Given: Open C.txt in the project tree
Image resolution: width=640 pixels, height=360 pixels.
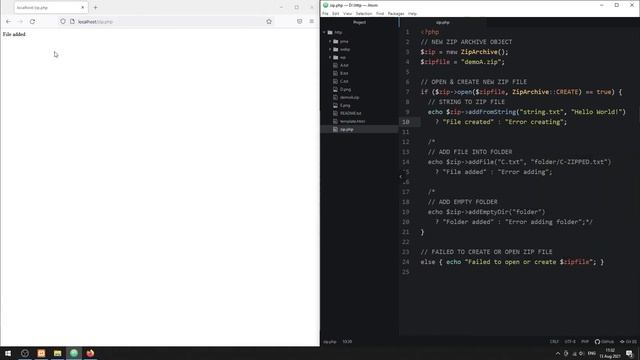Looking at the screenshot, I should click(344, 81).
